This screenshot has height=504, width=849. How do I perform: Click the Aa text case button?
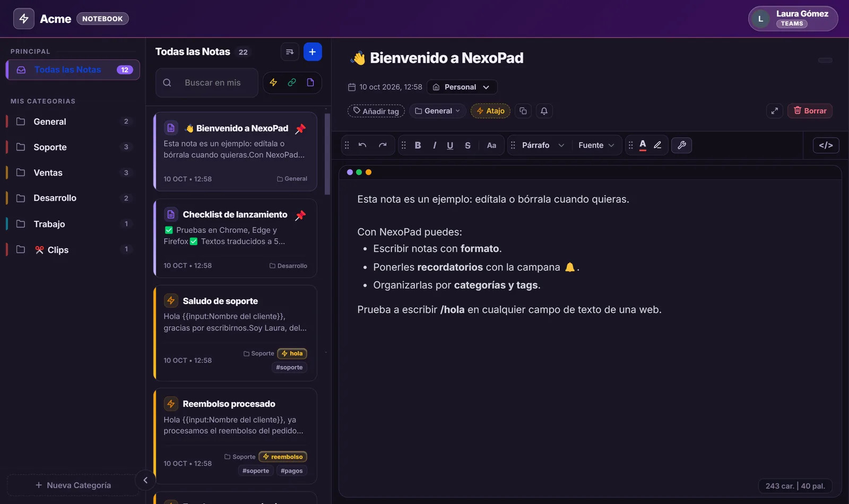pos(492,145)
